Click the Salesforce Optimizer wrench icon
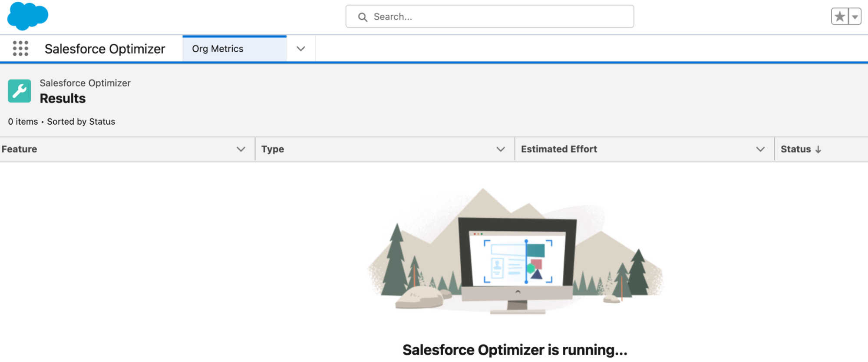The width and height of the screenshot is (868, 362). [20, 91]
